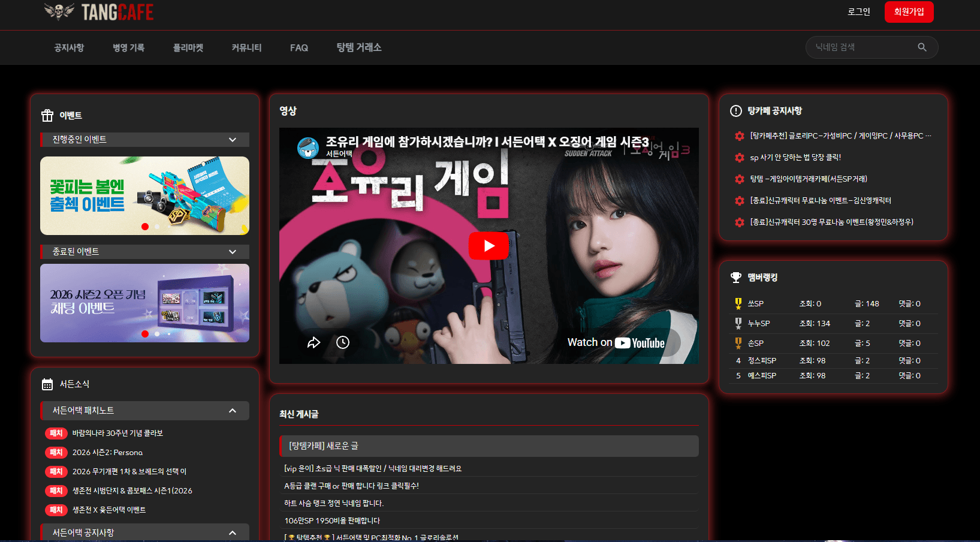
Task: Expand the 종료된 이벤트 dropdown
Action: click(233, 252)
